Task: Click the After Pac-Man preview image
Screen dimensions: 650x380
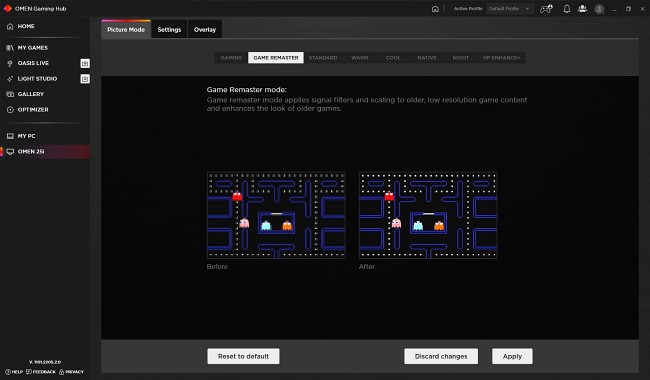Action: click(428, 215)
